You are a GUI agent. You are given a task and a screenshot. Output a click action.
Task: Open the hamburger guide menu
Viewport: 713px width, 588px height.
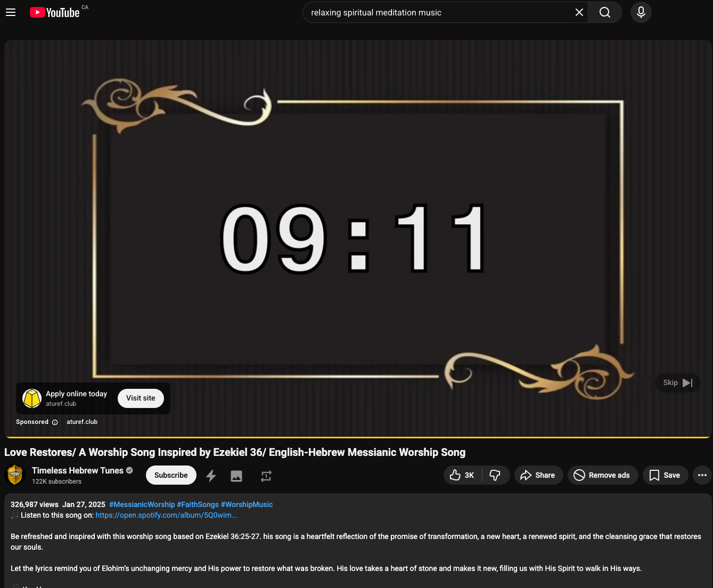11,12
